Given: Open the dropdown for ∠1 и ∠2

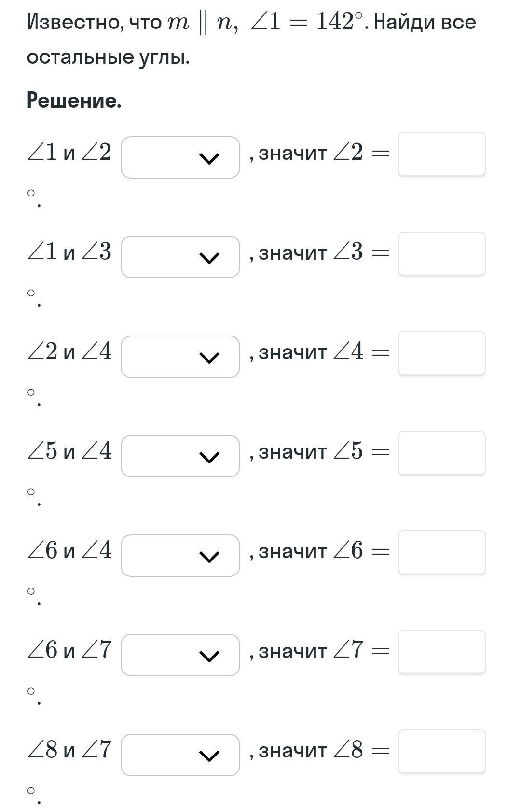Looking at the screenshot, I should 180,157.
